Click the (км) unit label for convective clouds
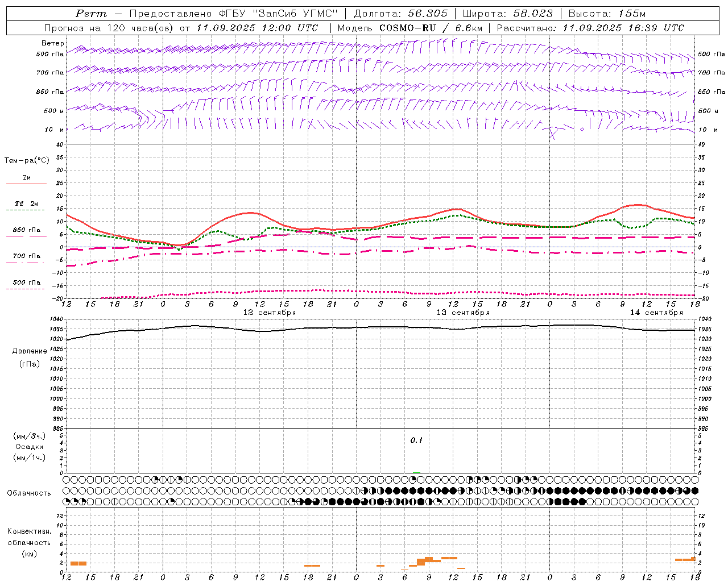 tap(30, 554)
